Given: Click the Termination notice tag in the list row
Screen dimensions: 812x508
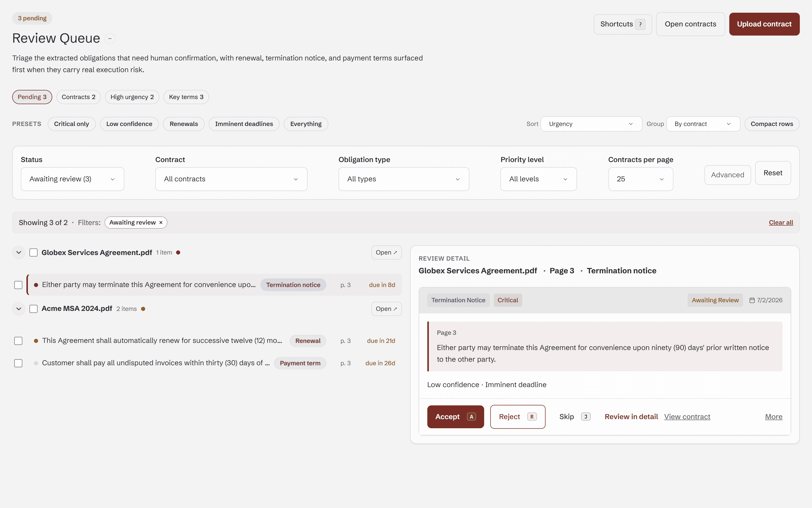Looking at the screenshot, I should click(293, 285).
